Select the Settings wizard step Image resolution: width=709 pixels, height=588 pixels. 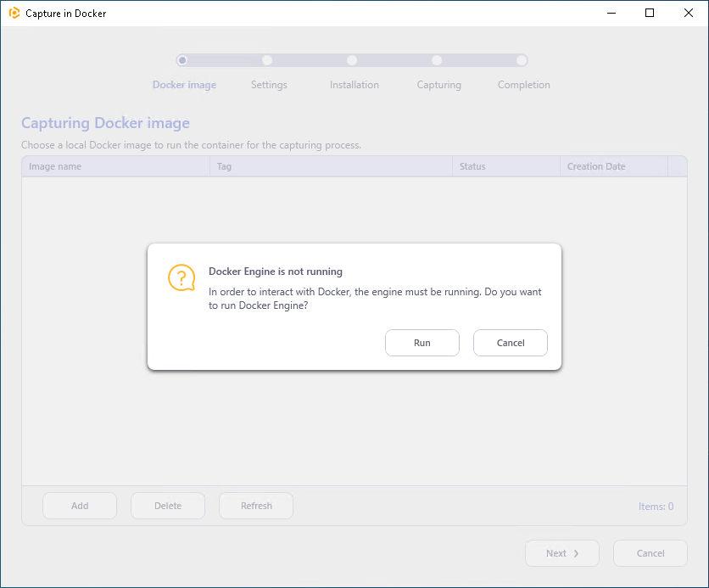[x=269, y=85]
